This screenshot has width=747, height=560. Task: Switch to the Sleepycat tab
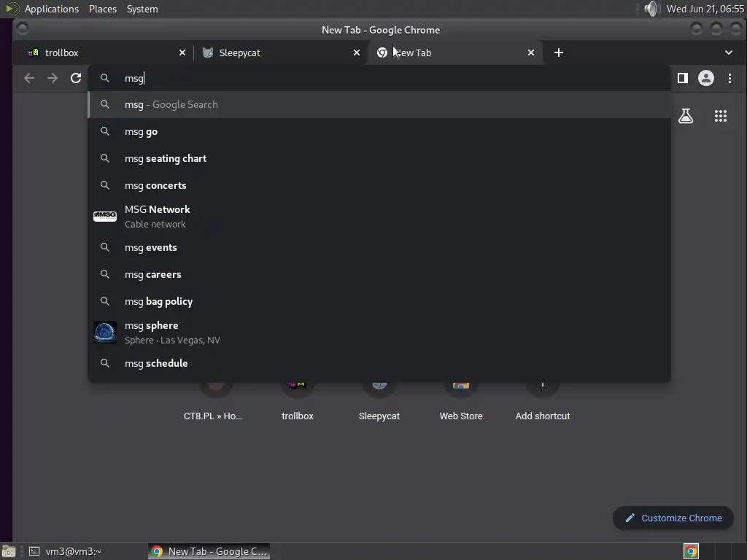[x=280, y=52]
